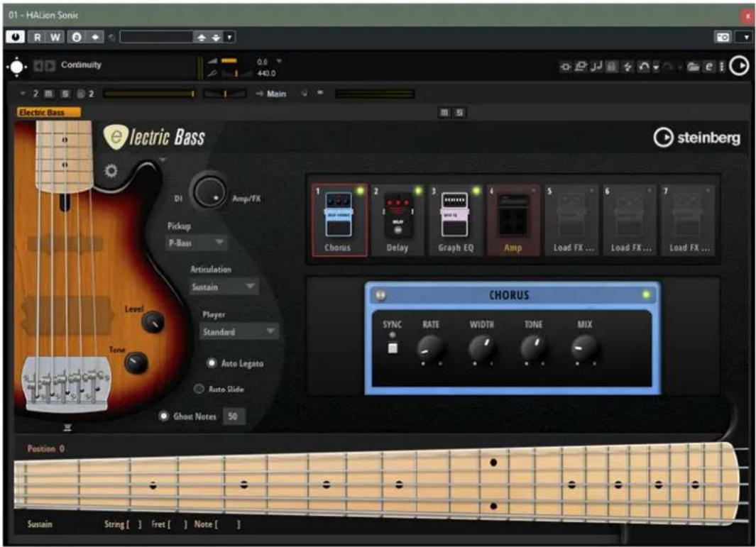Click the camera snapshot icon
The width and height of the screenshot is (756, 547).
(x=723, y=37)
